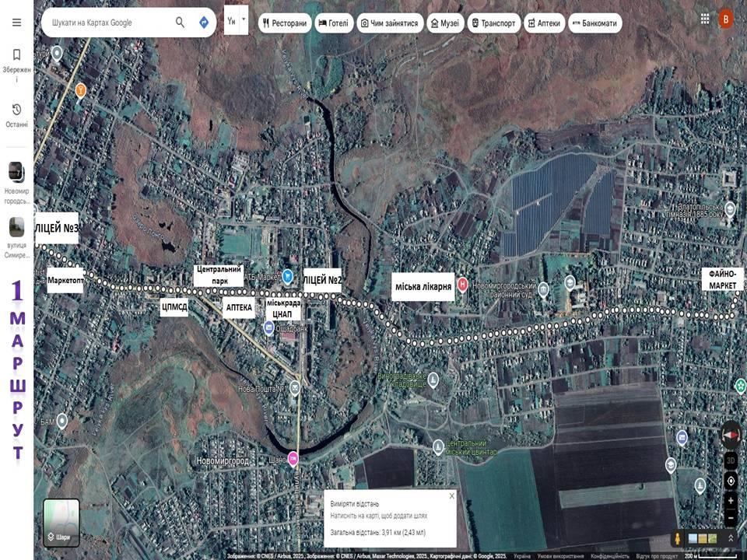This screenshot has width=747, height=560.
Task: Click the magnifier search icon
Action: click(x=180, y=22)
